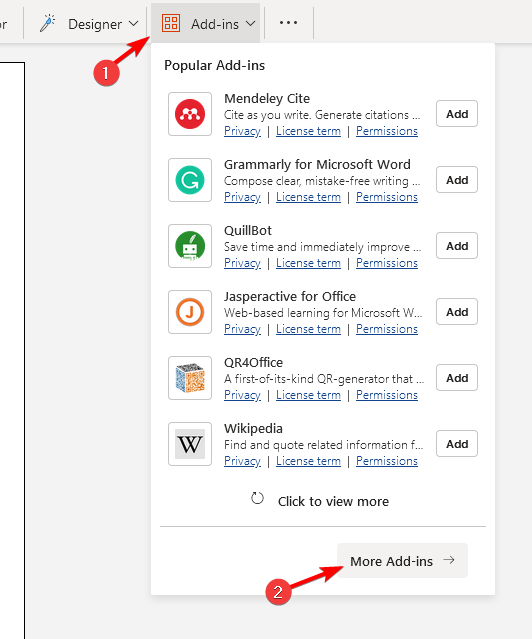This screenshot has height=639, width=532.
Task: Collapse the Add-ins dropdown chevron
Action: pyautogui.click(x=251, y=24)
